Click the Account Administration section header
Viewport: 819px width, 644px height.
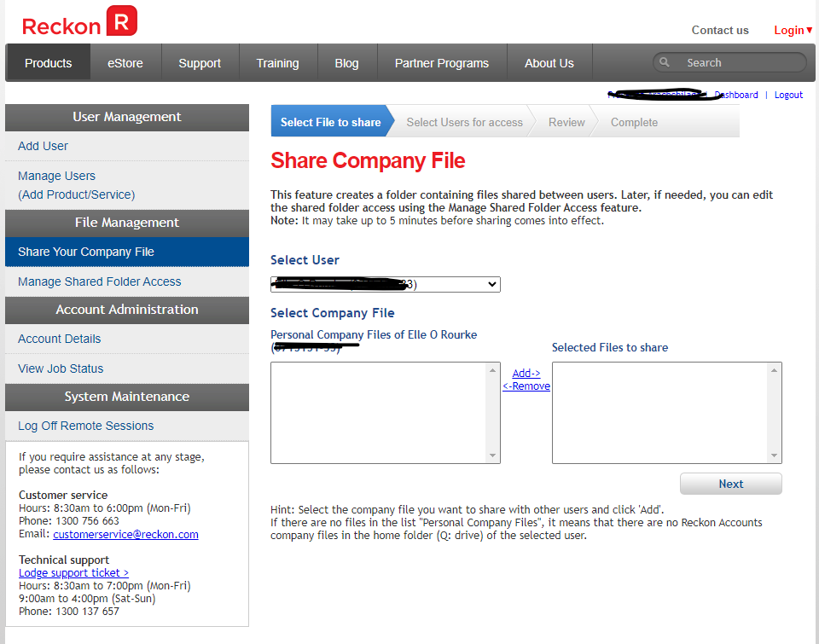[127, 310]
